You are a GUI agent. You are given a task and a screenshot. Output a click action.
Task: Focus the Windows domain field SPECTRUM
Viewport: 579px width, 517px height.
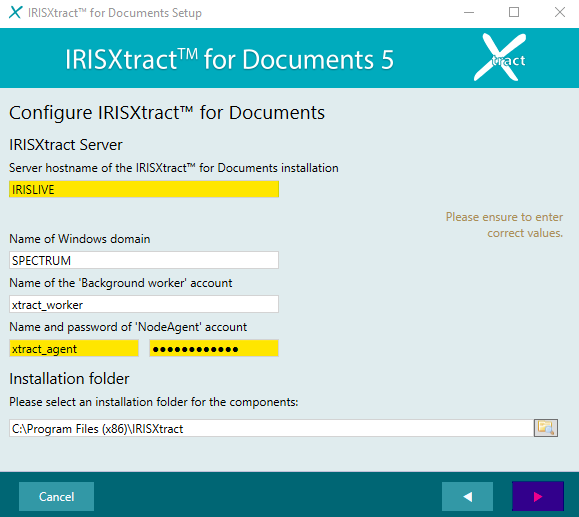click(x=144, y=260)
